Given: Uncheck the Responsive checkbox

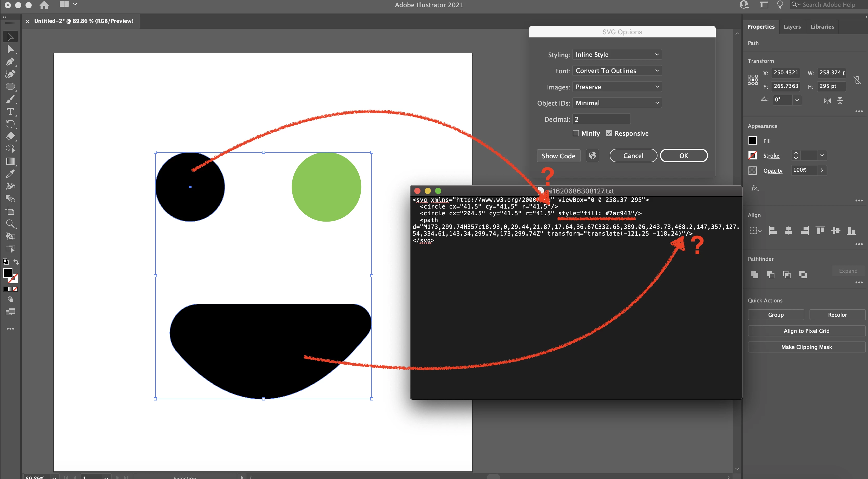Looking at the screenshot, I should coord(609,133).
